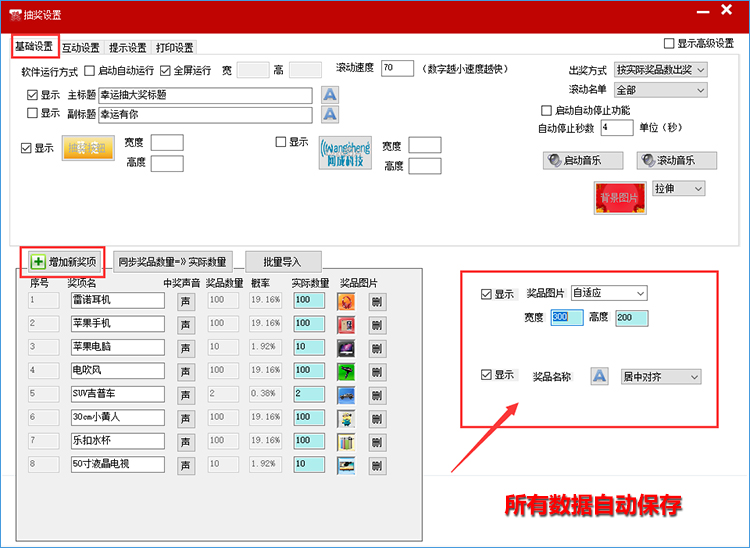
Task: Click the 增加新奖项 button
Action: 64,261
